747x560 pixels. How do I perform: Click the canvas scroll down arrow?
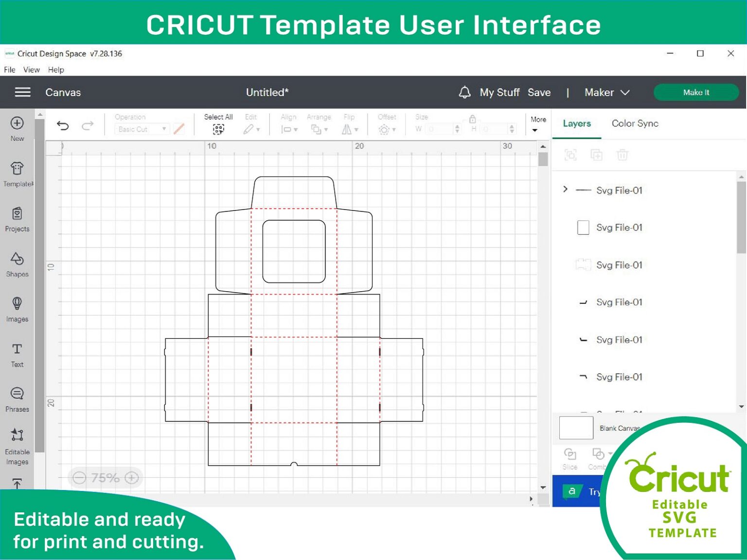coord(543,488)
